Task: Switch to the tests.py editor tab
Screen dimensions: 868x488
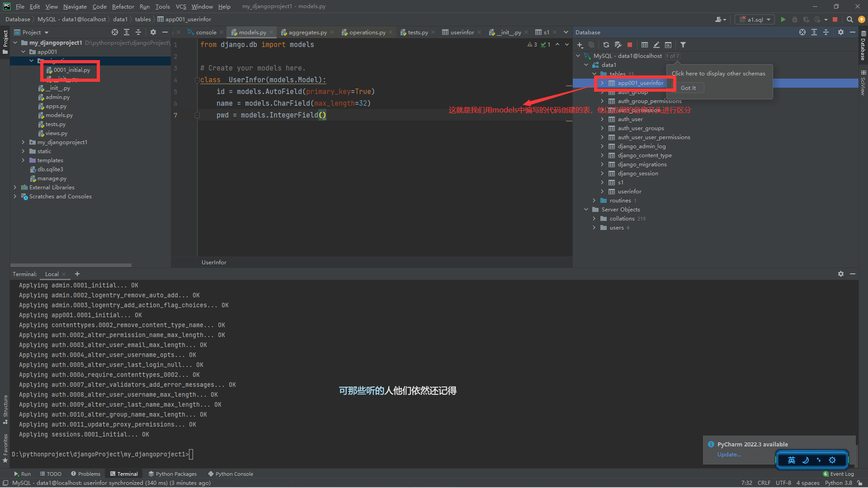Action: [418, 32]
